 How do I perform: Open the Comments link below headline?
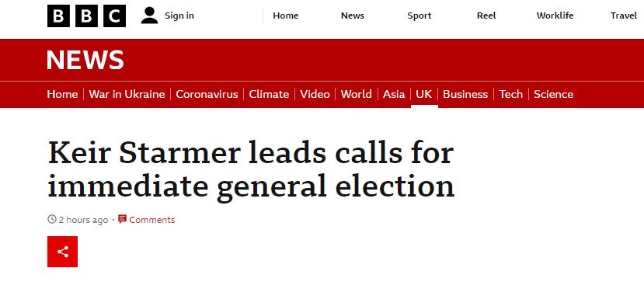pos(152,220)
